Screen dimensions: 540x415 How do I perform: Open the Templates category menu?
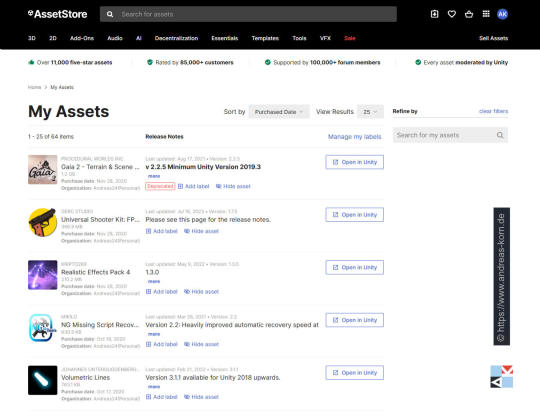coord(265,38)
